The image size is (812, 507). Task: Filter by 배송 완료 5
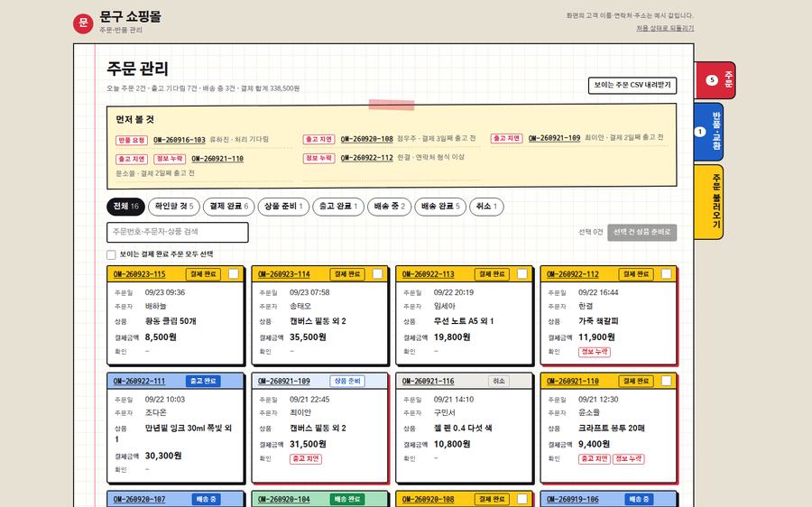click(440, 206)
